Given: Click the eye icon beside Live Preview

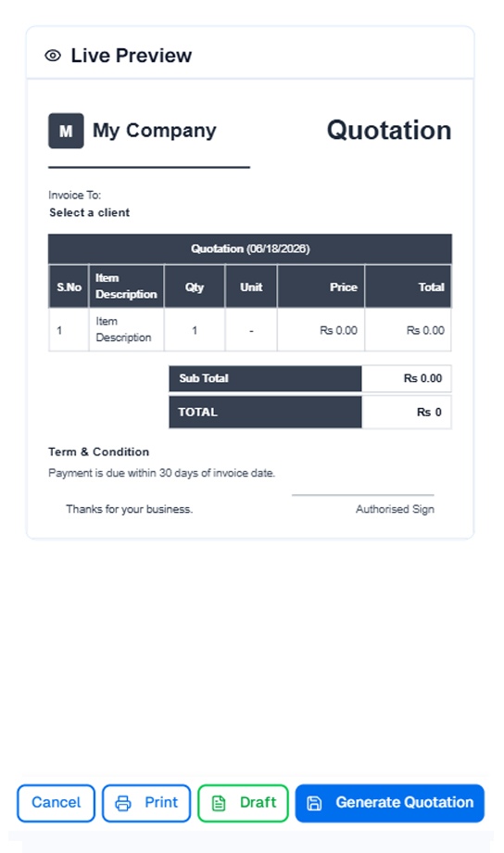Looking at the screenshot, I should [53, 56].
